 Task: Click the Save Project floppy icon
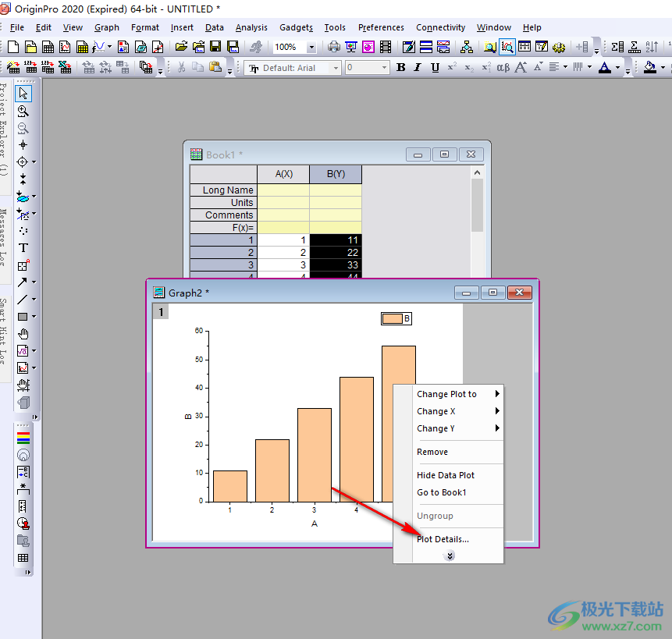pos(215,47)
